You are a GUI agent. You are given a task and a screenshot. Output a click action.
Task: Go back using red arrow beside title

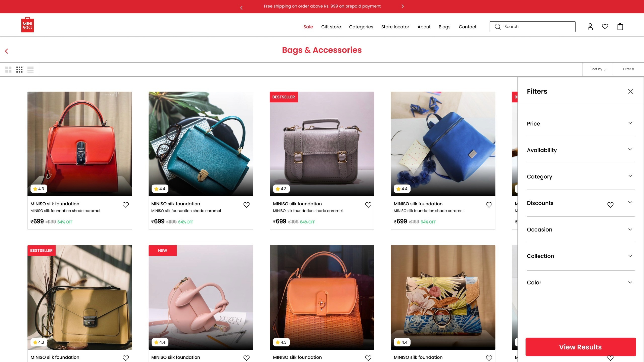coord(7,51)
